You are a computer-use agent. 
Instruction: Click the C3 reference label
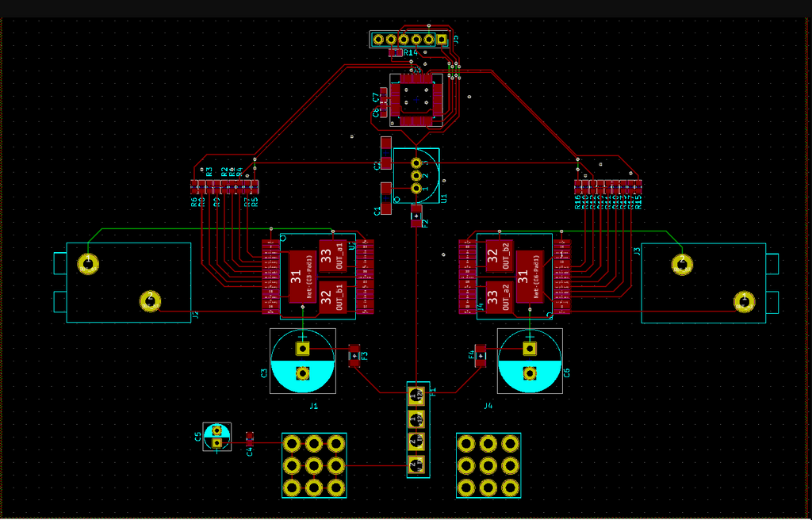263,373
